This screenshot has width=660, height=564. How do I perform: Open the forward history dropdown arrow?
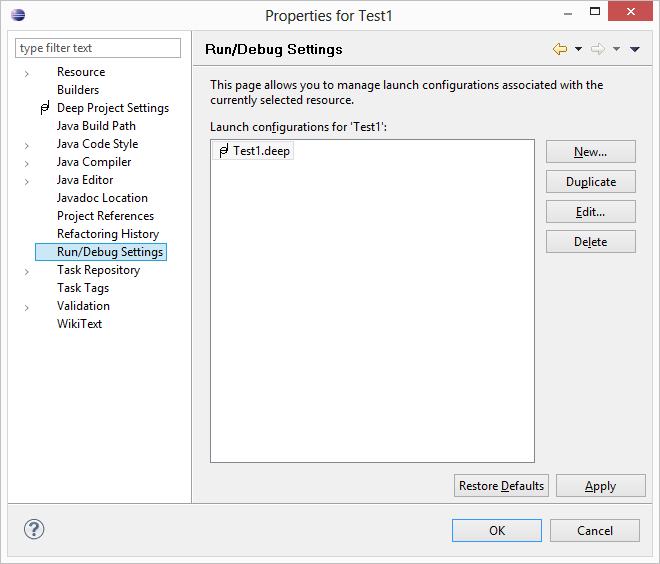coord(616,49)
